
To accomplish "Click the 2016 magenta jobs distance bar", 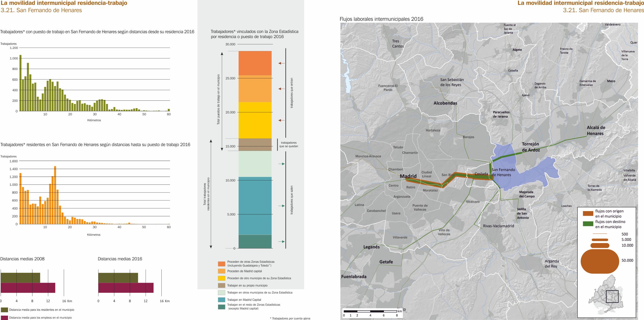I will [x=126, y=288].
